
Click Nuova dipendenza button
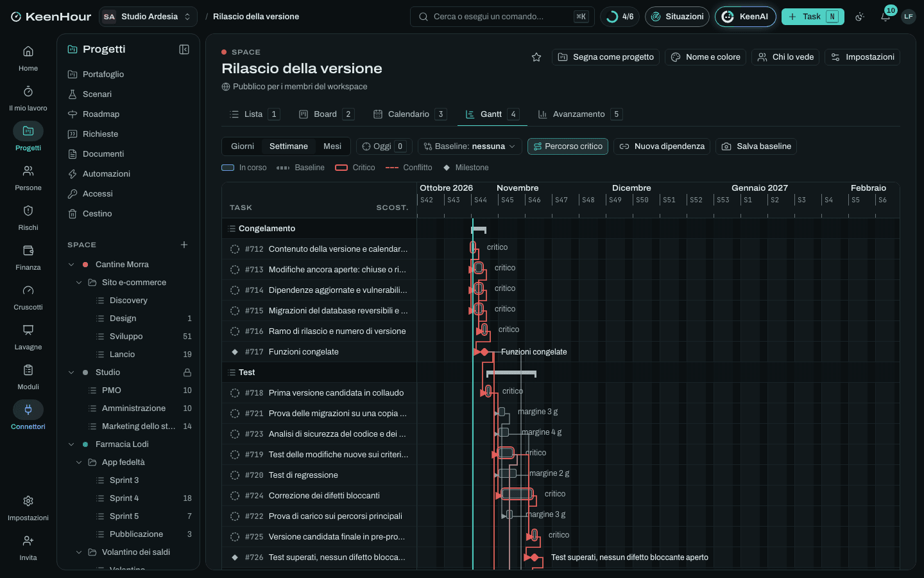click(x=662, y=146)
